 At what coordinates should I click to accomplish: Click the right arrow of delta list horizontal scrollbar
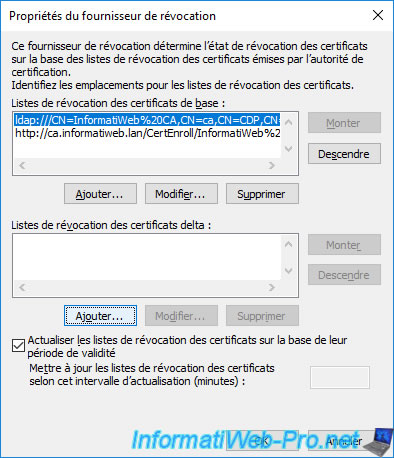[x=272, y=287]
